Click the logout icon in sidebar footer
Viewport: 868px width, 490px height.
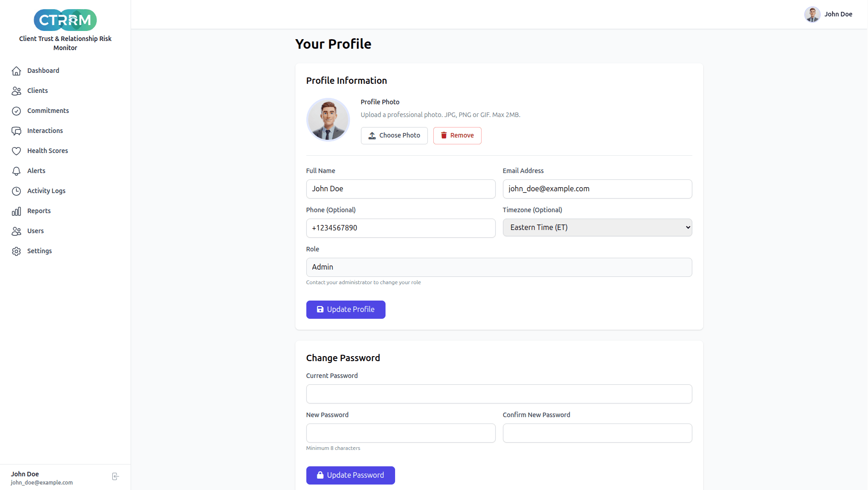coord(115,476)
